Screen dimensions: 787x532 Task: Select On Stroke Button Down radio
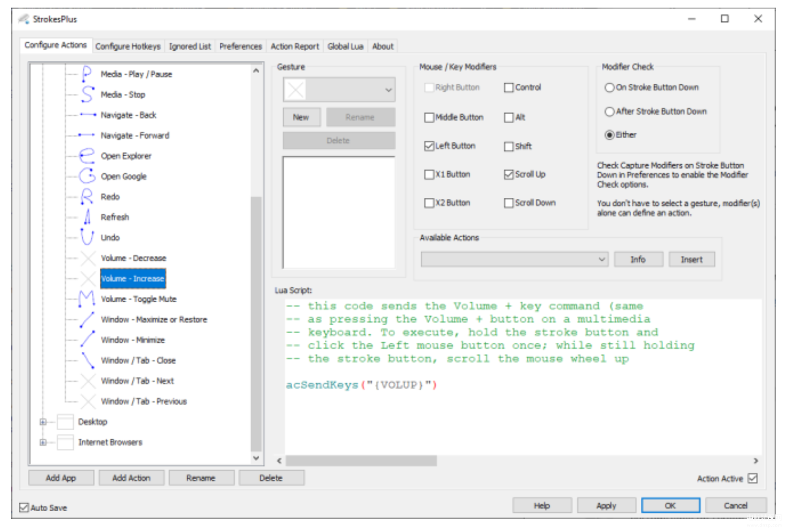click(x=609, y=88)
